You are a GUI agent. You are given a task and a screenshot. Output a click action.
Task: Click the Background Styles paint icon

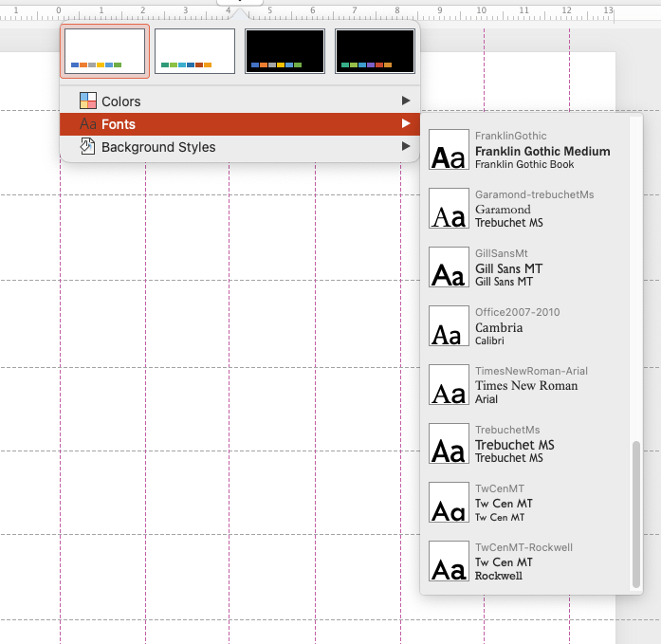(x=87, y=146)
